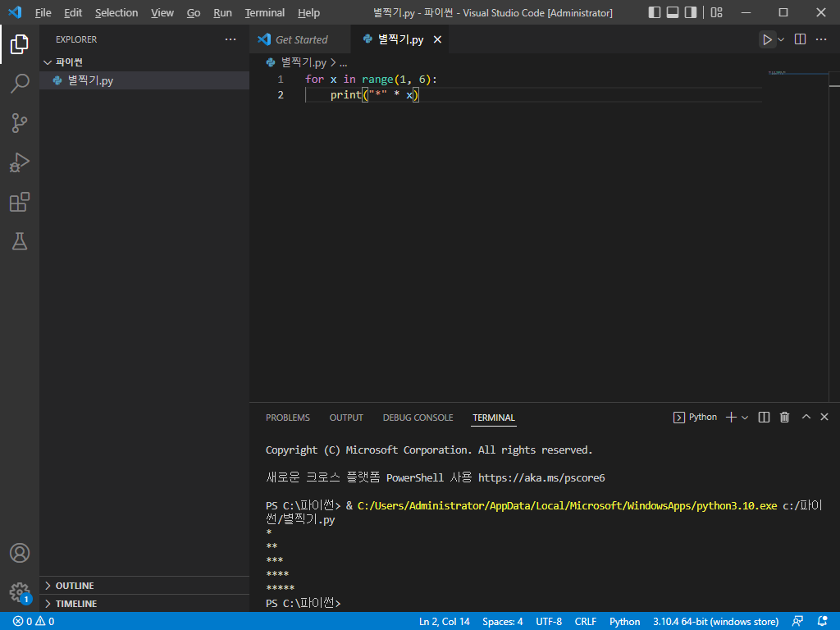Open the Accounts menu icon
Screen dimensions: 840x630
[x=20, y=553]
